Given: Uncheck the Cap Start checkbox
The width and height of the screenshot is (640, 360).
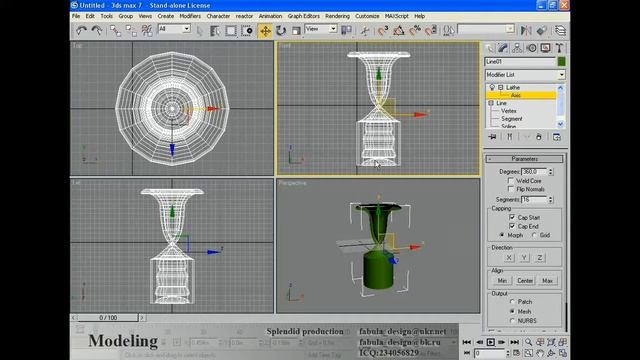Looking at the screenshot, I should click(x=512, y=217).
